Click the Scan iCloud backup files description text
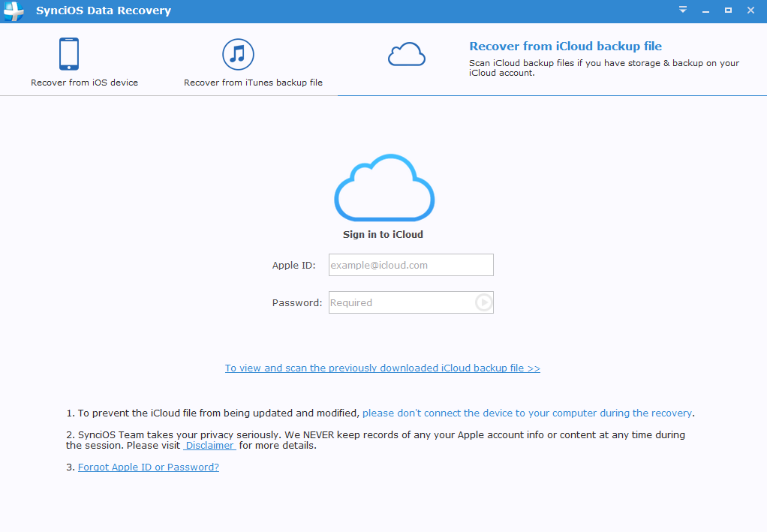Viewport: 767px width, 532px height. [604, 68]
